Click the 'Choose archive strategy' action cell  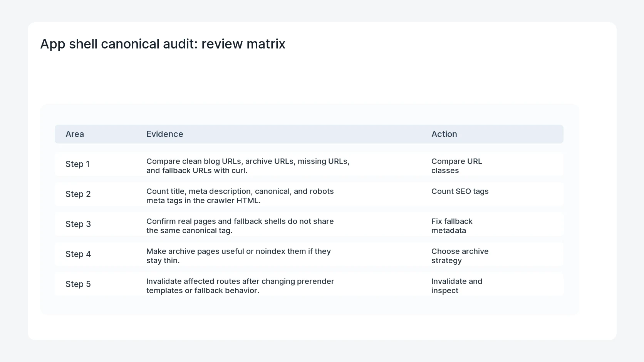tap(460, 256)
